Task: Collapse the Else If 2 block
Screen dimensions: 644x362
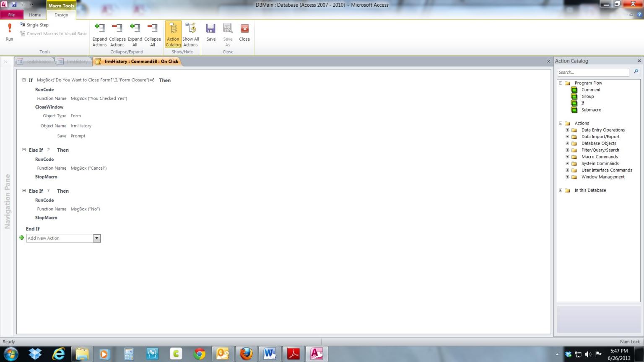Action: (24, 150)
